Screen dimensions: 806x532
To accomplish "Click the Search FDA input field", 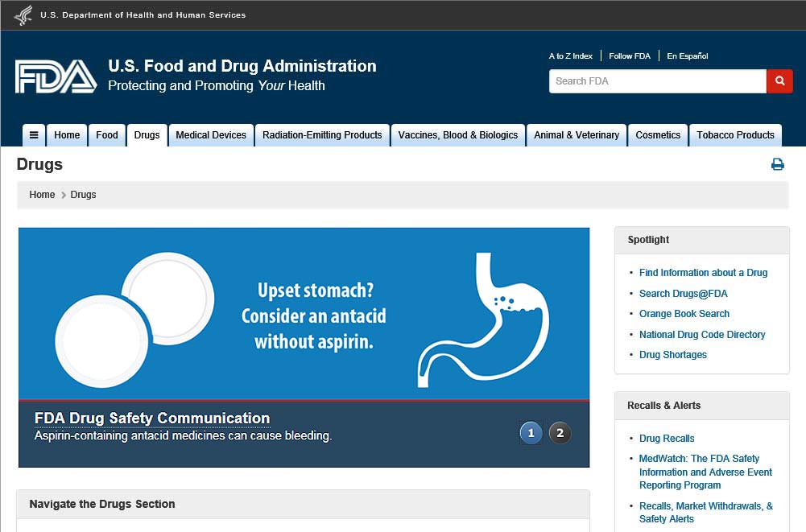I will [657, 81].
